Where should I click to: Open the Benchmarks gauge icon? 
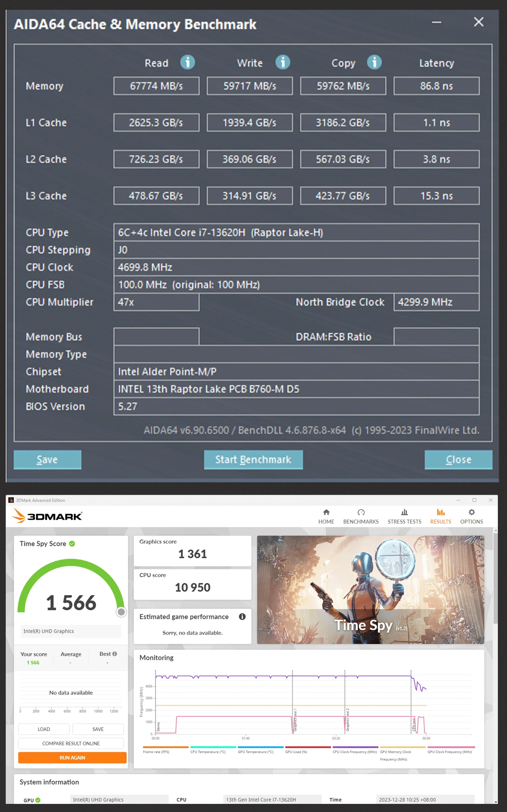click(361, 512)
